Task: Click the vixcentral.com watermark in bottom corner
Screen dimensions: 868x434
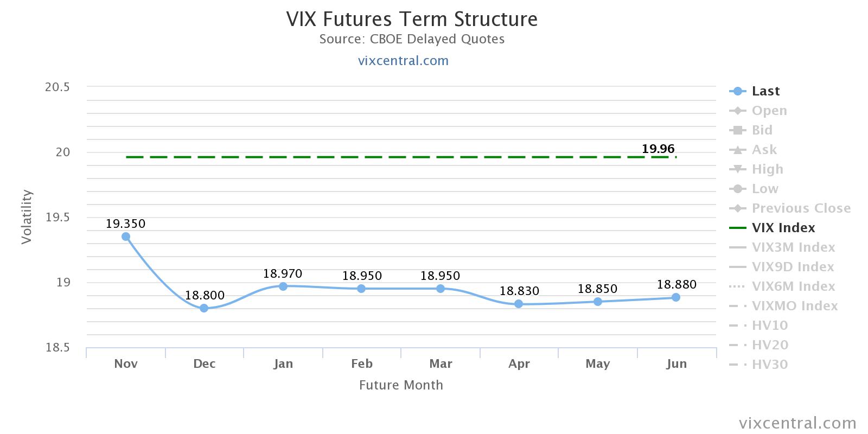Action: point(797,423)
